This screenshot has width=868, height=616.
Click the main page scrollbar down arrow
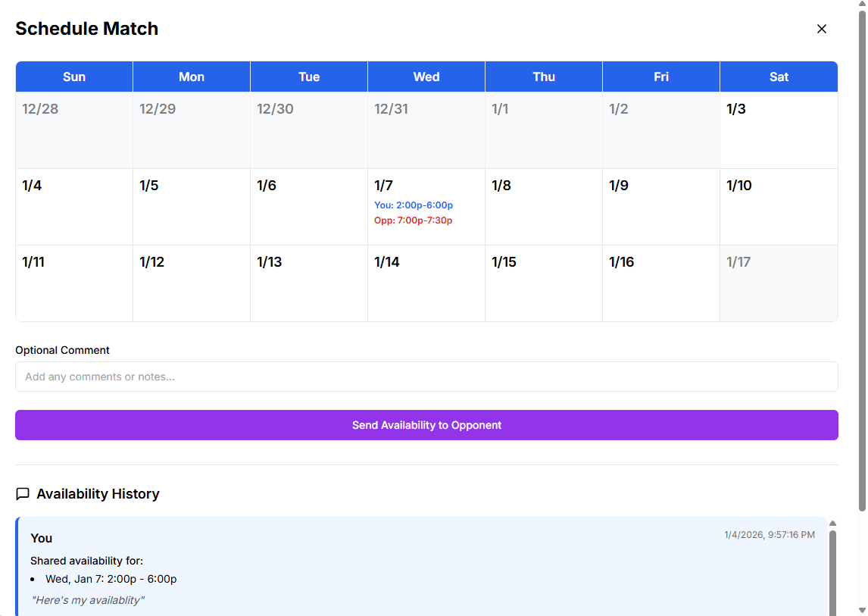862,610
